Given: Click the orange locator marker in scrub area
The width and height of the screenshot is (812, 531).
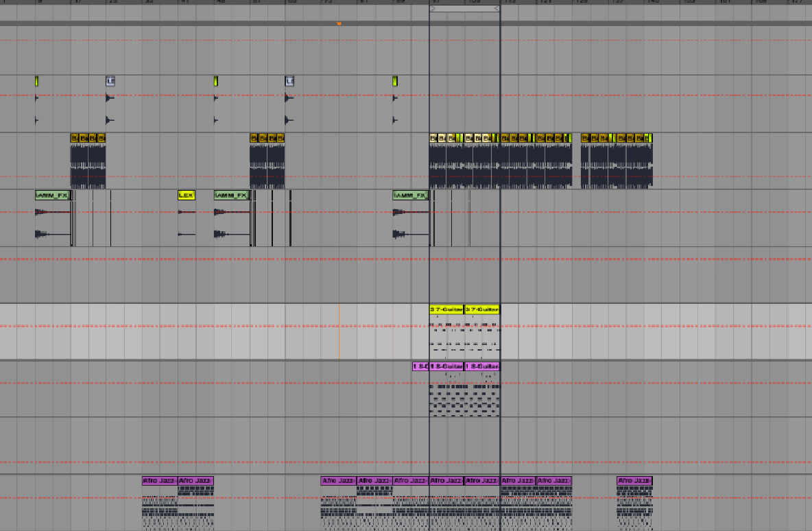Looking at the screenshot, I should [339, 23].
